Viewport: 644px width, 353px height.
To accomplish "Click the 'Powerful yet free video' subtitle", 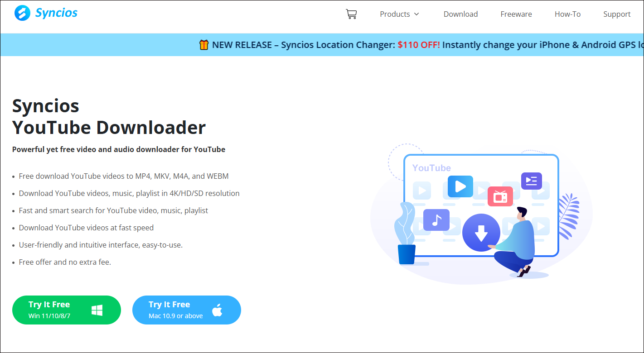I will pyautogui.click(x=119, y=149).
